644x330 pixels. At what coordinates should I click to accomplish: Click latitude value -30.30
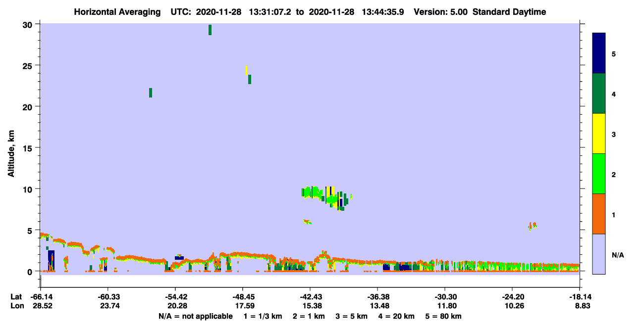(x=445, y=297)
